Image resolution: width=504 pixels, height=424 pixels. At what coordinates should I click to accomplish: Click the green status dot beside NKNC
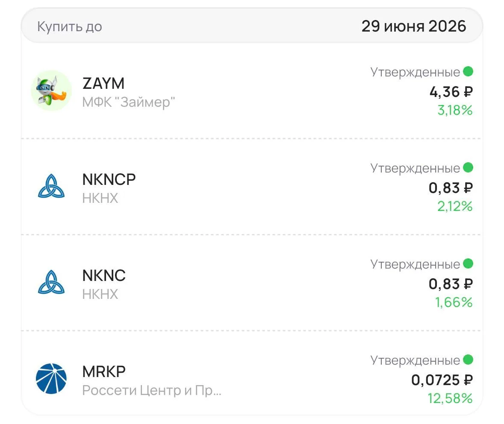coord(468,263)
